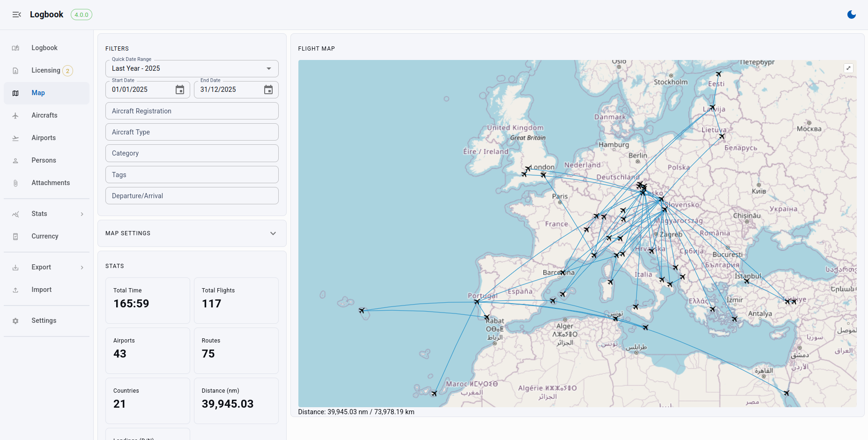Focus the Aircraft Registration filter field

click(192, 111)
